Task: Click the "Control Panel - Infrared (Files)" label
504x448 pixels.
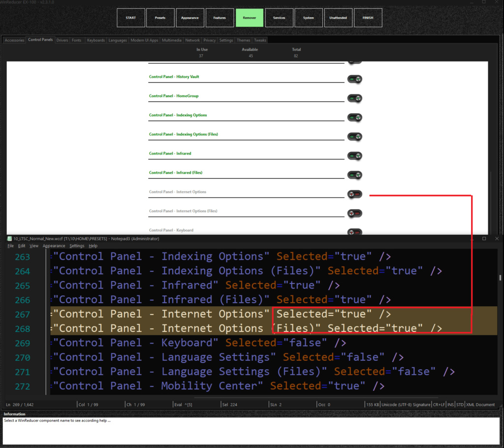Action: click(176, 173)
